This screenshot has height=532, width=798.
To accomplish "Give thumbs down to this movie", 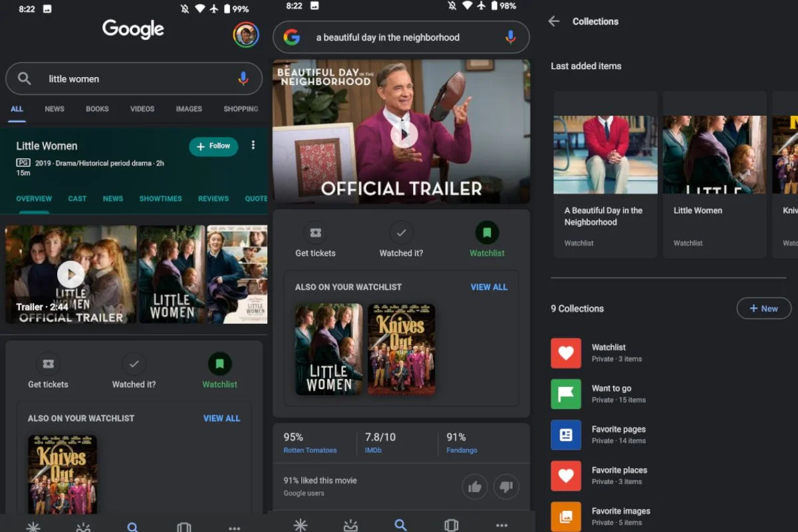I will [x=505, y=487].
